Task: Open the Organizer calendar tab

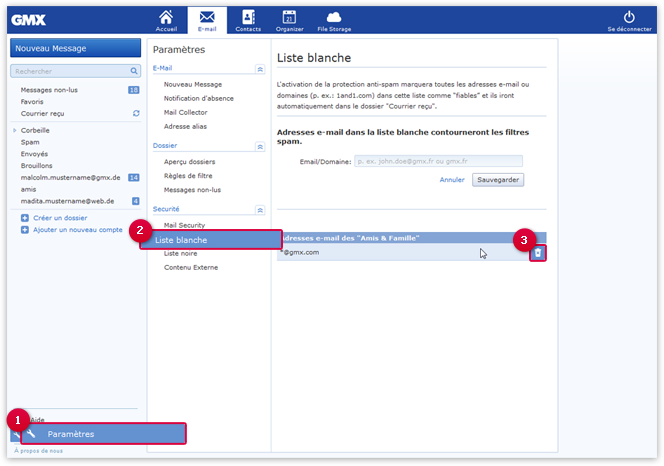Action: [x=290, y=20]
